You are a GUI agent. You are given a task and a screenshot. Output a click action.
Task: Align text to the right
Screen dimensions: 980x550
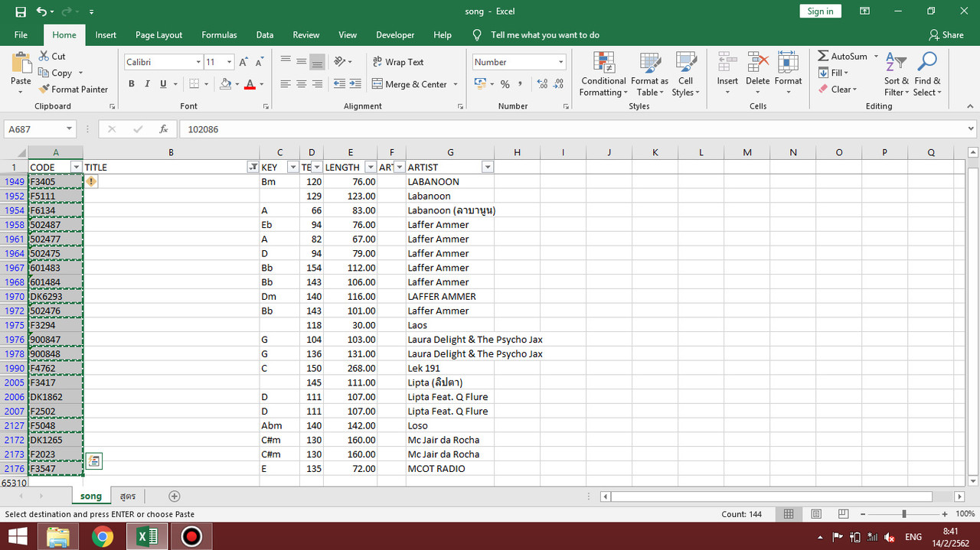318,84
